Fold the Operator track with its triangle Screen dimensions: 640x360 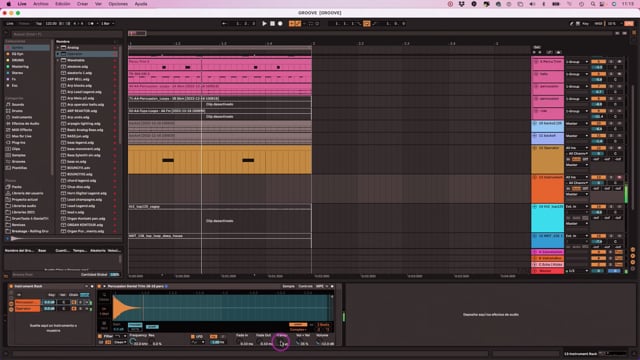[x=535, y=148]
